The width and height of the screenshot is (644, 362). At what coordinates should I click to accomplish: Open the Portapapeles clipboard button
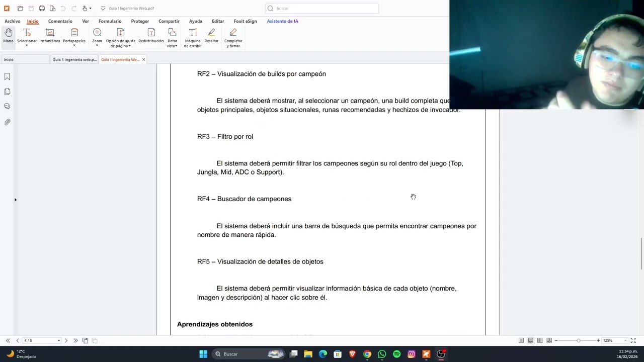[74, 36]
